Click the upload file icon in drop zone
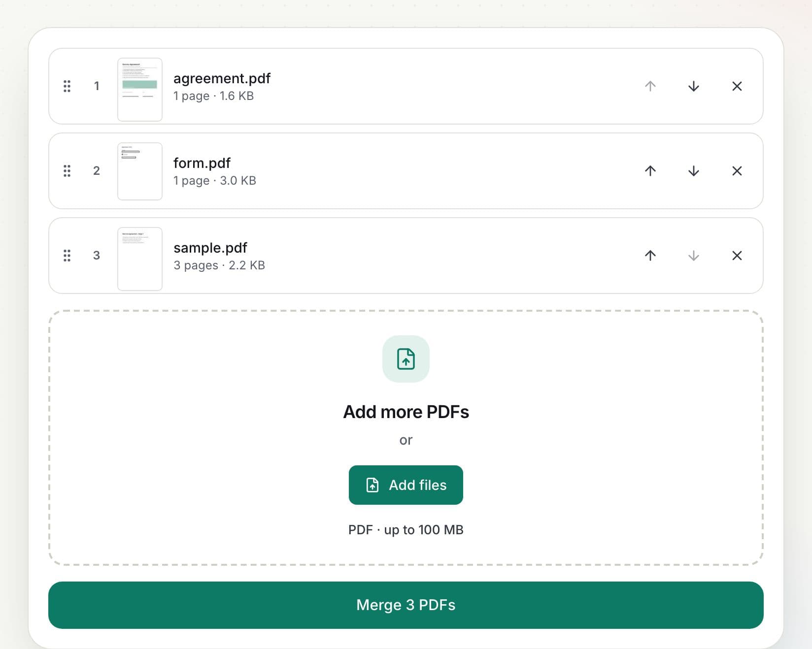Image resolution: width=812 pixels, height=649 pixels. coord(406,359)
